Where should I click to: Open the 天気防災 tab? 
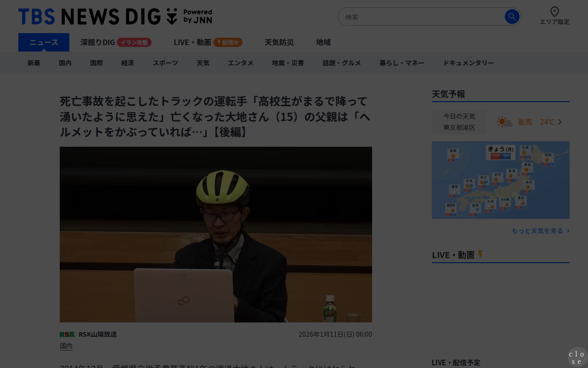point(279,42)
